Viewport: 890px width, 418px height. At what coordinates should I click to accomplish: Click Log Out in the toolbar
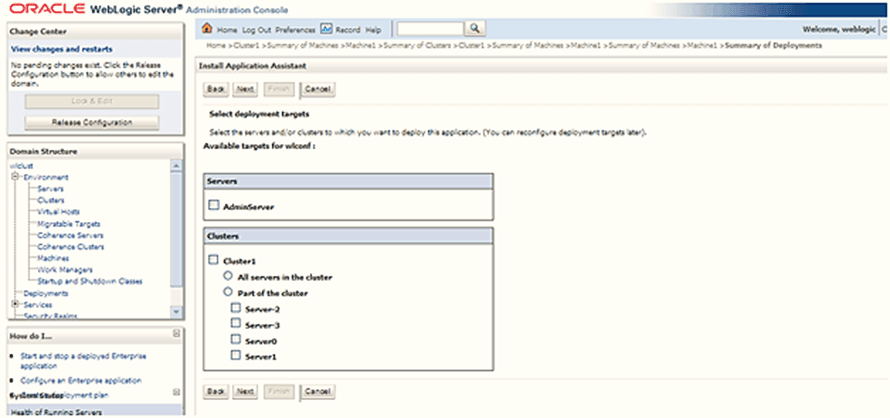click(257, 30)
